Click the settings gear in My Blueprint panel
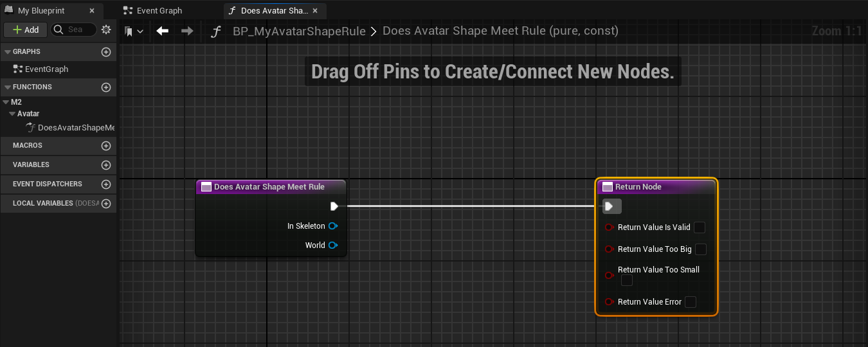Screen dimensions: 868x347 click(107, 30)
